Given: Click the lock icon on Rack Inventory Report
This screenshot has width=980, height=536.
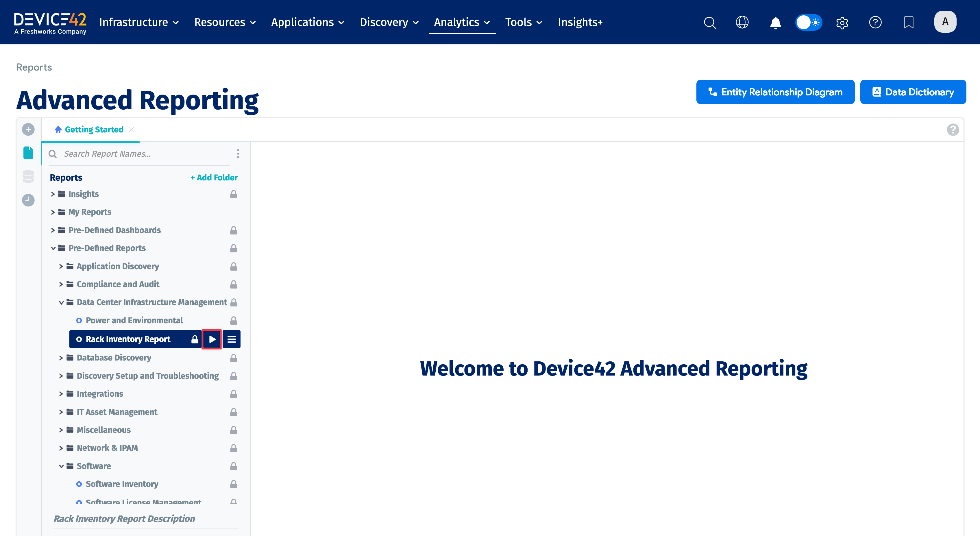Looking at the screenshot, I should click(x=194, y=339).
